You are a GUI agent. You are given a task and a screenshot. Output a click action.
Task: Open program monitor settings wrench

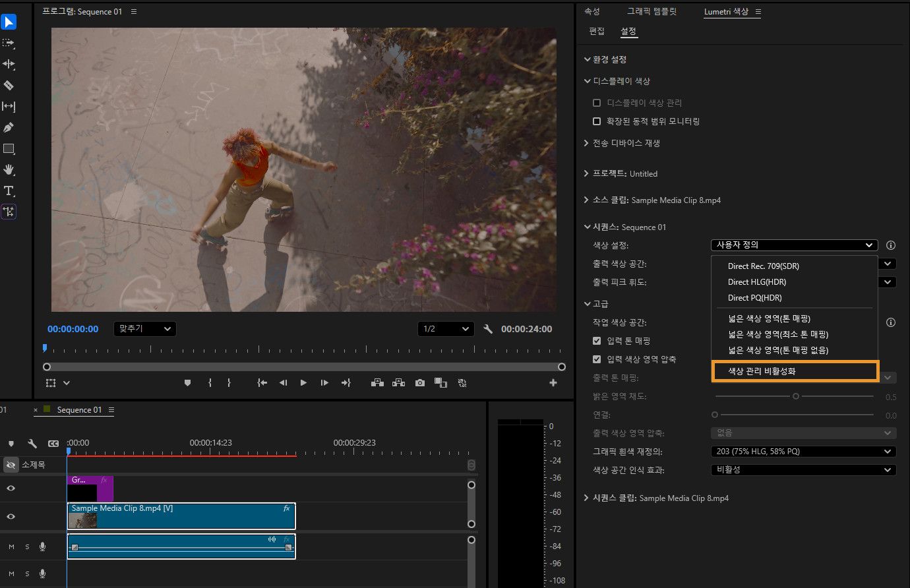click(488, 329)
